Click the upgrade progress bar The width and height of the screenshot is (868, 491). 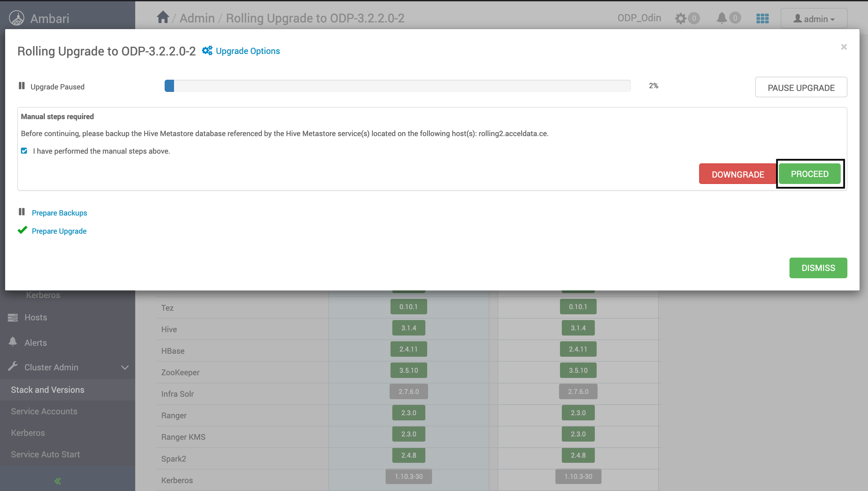[x=397, y=86]
